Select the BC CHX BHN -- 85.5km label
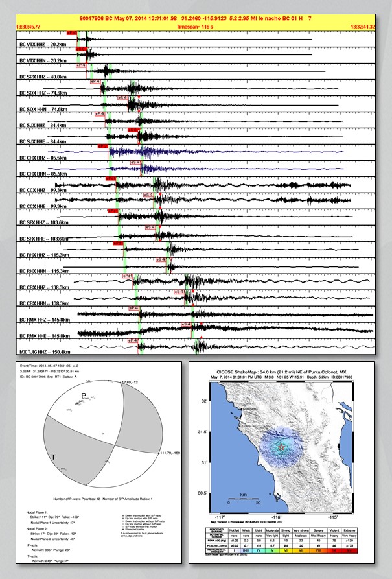This screenshot has width=392, height=579. 43,174
